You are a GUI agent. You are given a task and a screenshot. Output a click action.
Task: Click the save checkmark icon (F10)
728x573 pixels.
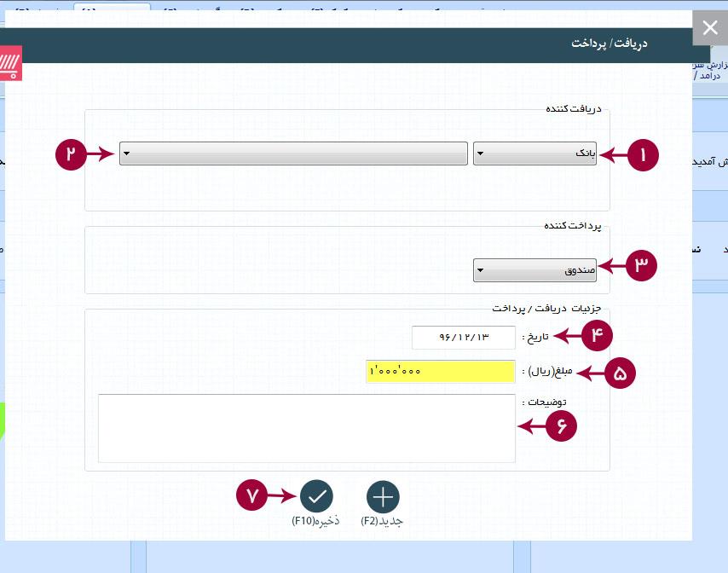pyautogui.click(x=316, y=496)
